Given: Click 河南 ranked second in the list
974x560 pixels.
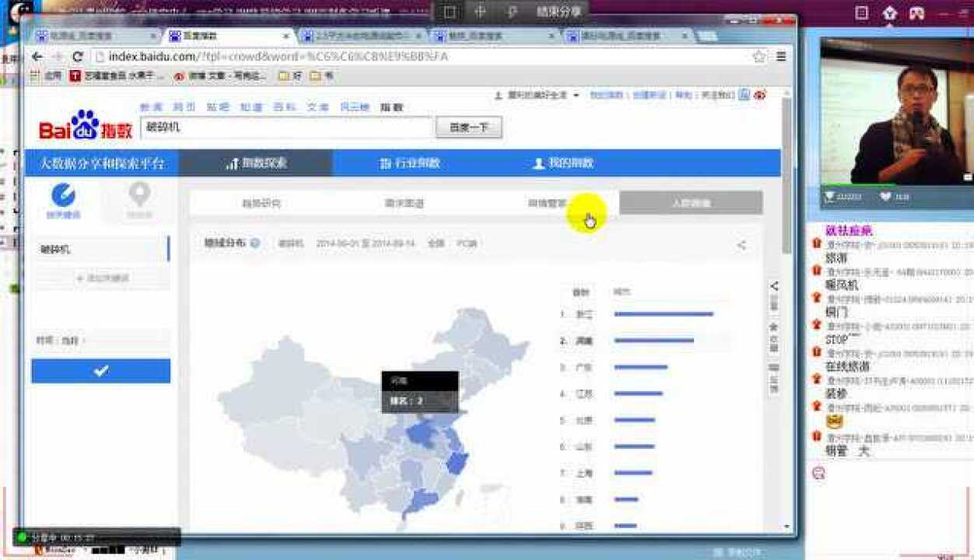Looking at the screenshot, I should coord(584,341).
